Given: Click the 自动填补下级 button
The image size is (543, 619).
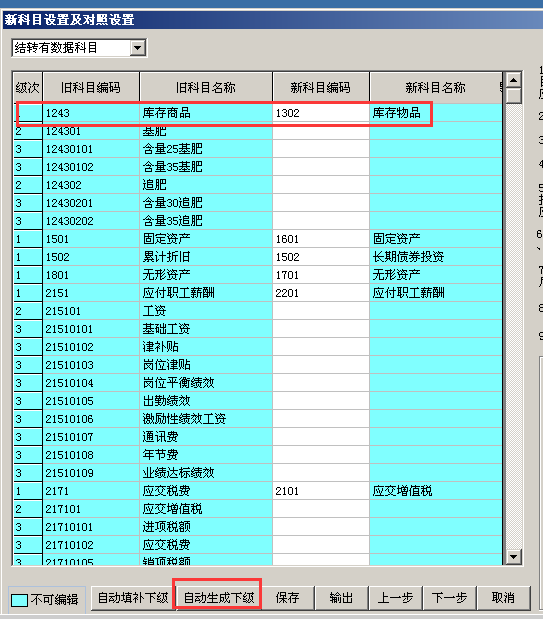Looking at the screenshot, I should [133, 598].
